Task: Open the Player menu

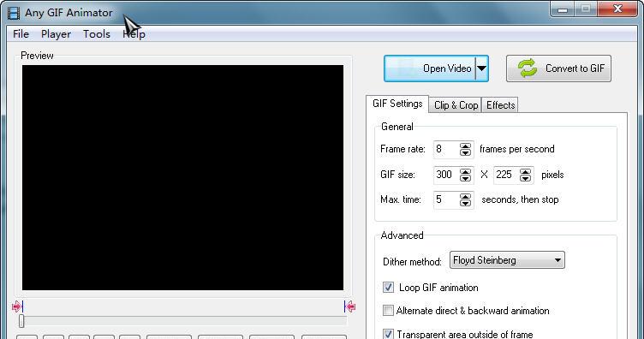Action: pos(56,34)
